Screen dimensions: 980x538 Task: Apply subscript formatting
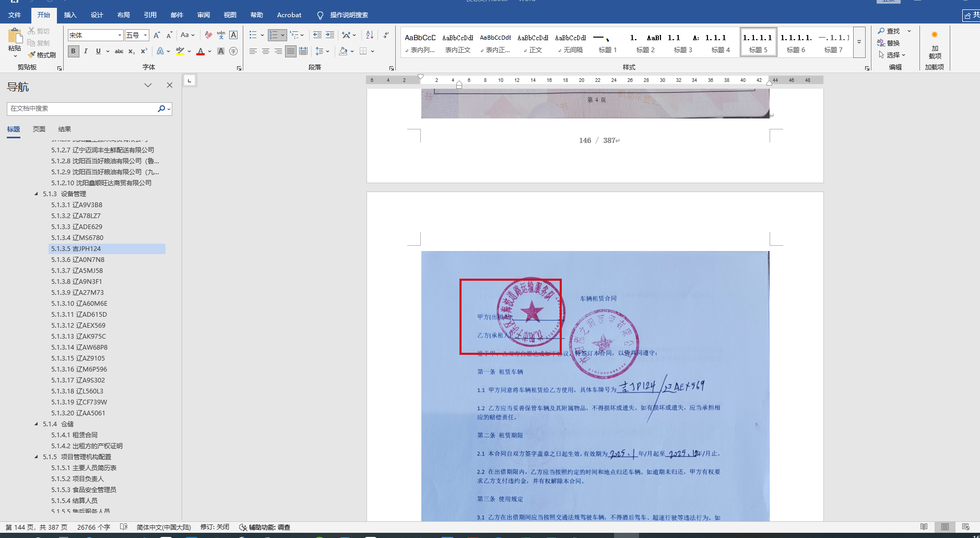click(132, 51)
